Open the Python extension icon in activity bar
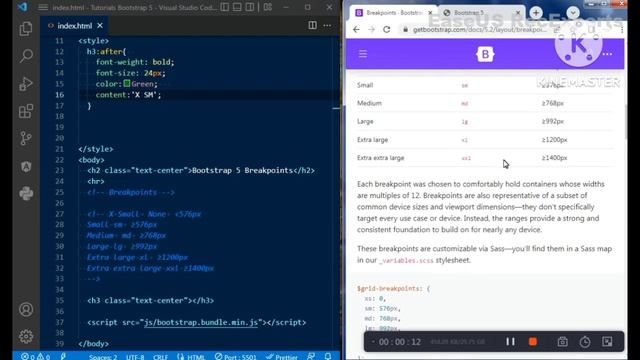Screen dimensions: 640x360 (26, 193)
